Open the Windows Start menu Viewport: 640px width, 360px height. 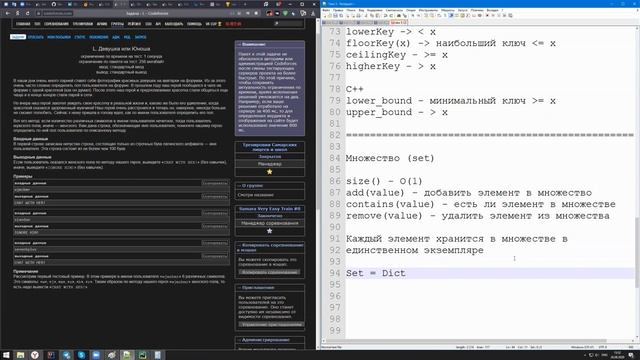pos(6,355)
